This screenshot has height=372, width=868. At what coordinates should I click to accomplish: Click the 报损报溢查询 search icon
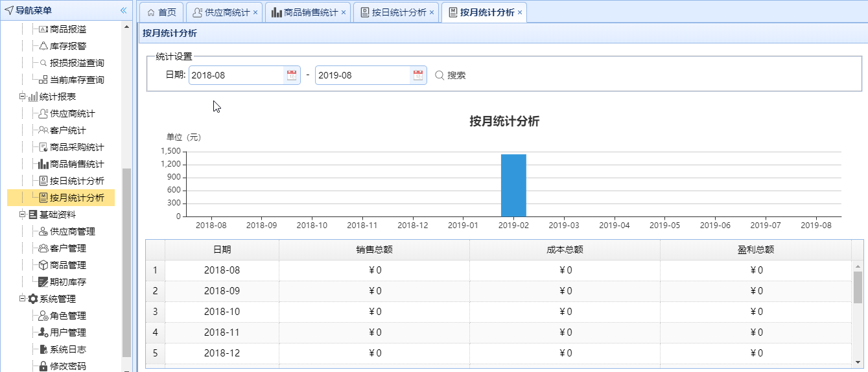pos(43,63)
